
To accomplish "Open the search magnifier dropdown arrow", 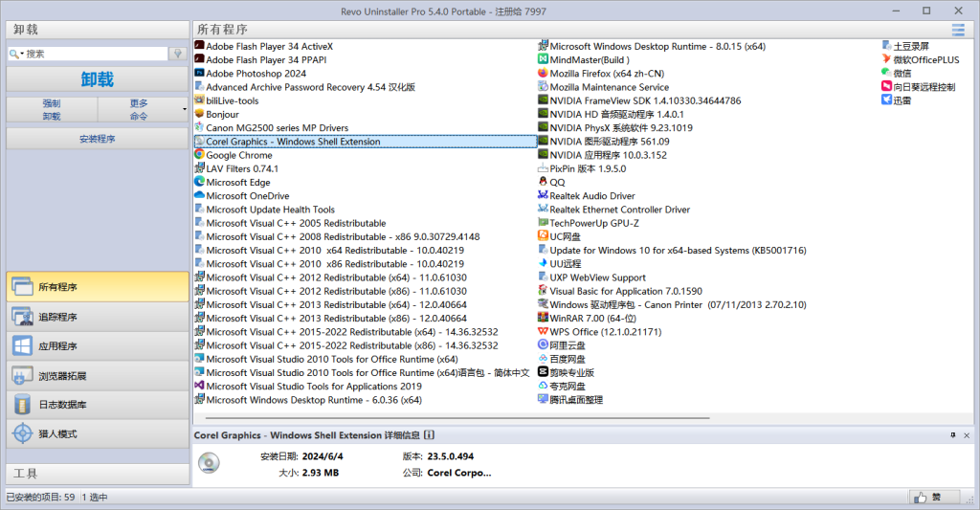I will [x=21, y=55].
